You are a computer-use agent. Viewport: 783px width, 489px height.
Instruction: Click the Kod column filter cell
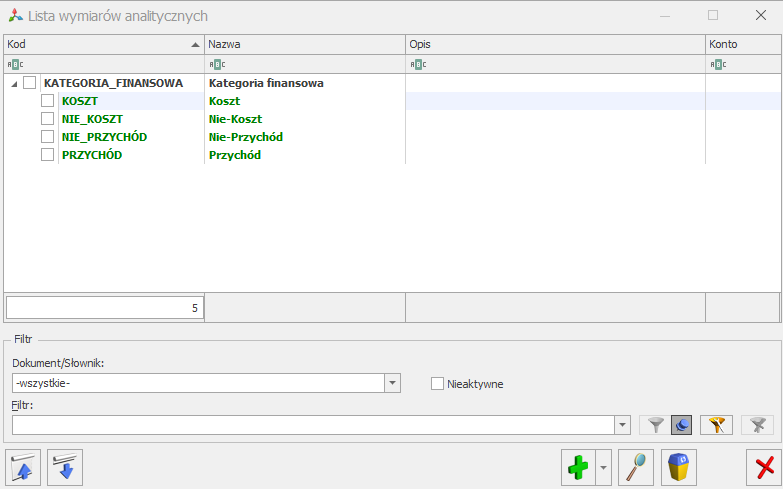[104, 64]
